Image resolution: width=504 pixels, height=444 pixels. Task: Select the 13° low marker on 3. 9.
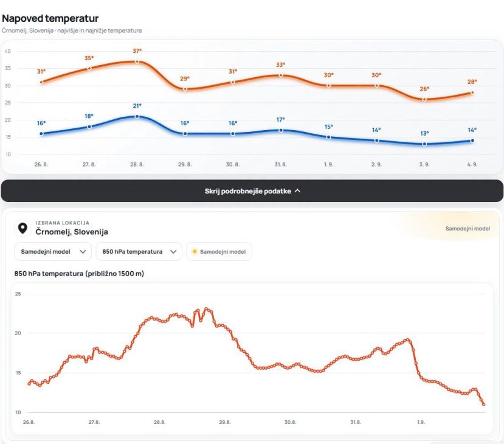(x=424, y=144)
